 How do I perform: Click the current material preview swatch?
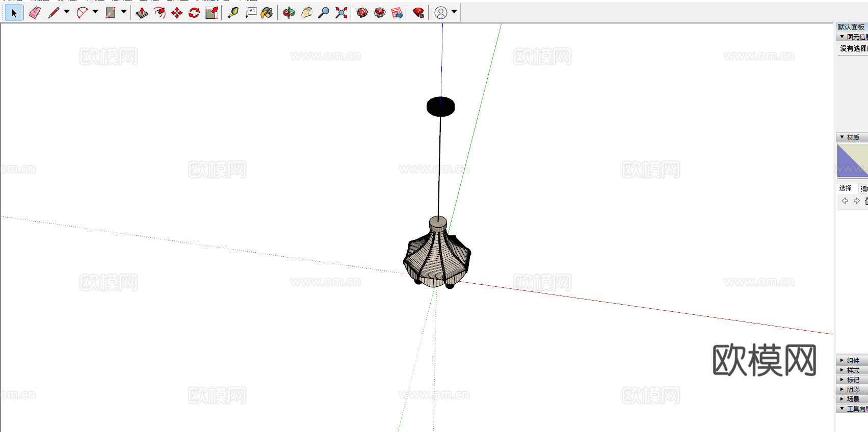tap(852, 160)
